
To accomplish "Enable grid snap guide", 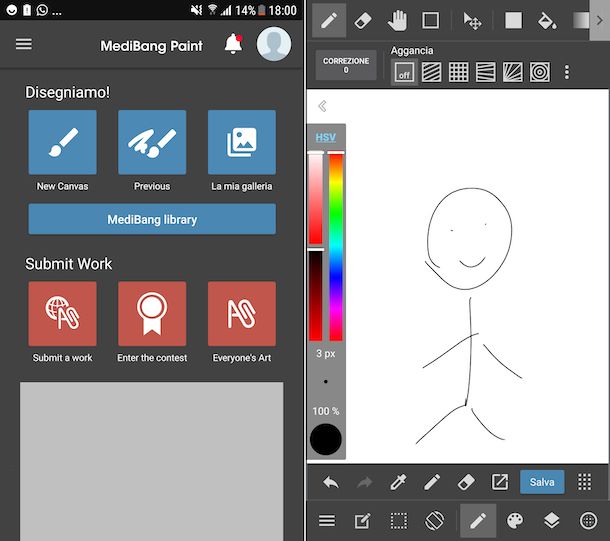I will 459,72.
